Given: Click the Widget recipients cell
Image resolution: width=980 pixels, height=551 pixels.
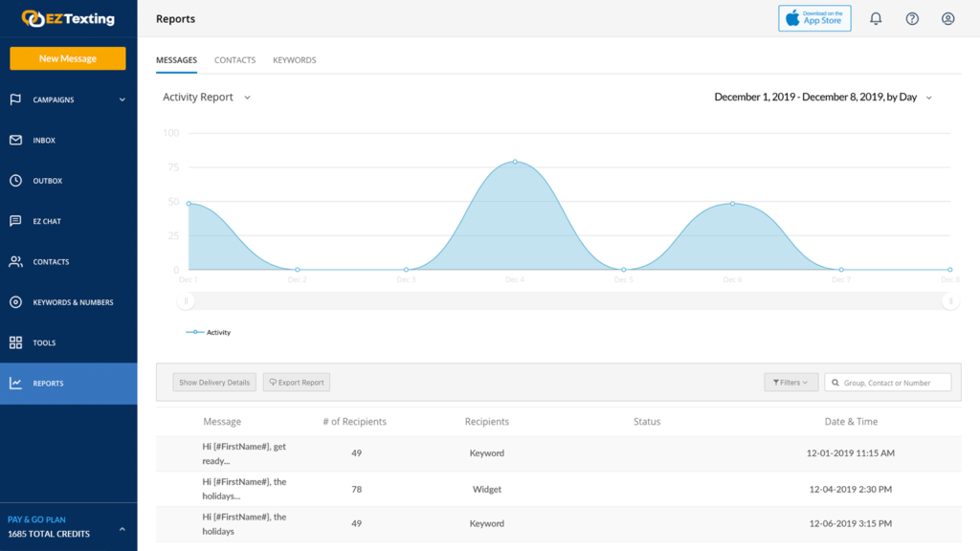Looking at the screenshot, I should [487, 489].
